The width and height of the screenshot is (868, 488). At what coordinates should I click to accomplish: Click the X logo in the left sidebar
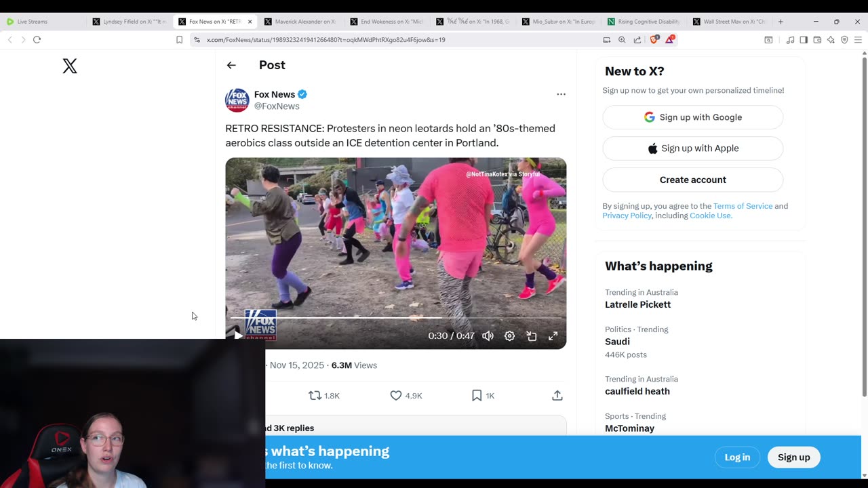(x=70, y=66)
